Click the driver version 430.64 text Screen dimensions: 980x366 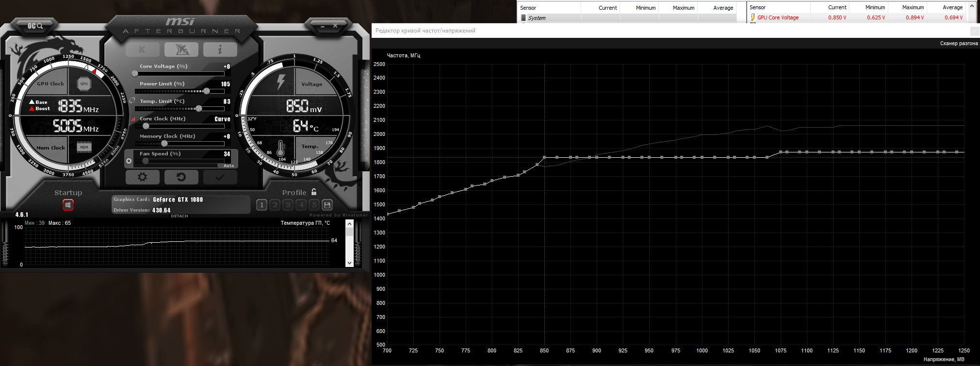[161, 210]
